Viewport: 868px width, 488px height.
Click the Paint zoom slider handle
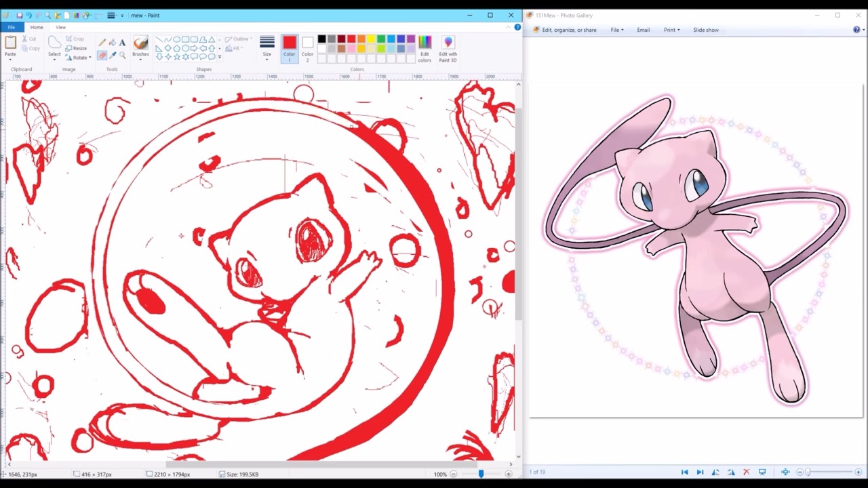pos(481,474)
